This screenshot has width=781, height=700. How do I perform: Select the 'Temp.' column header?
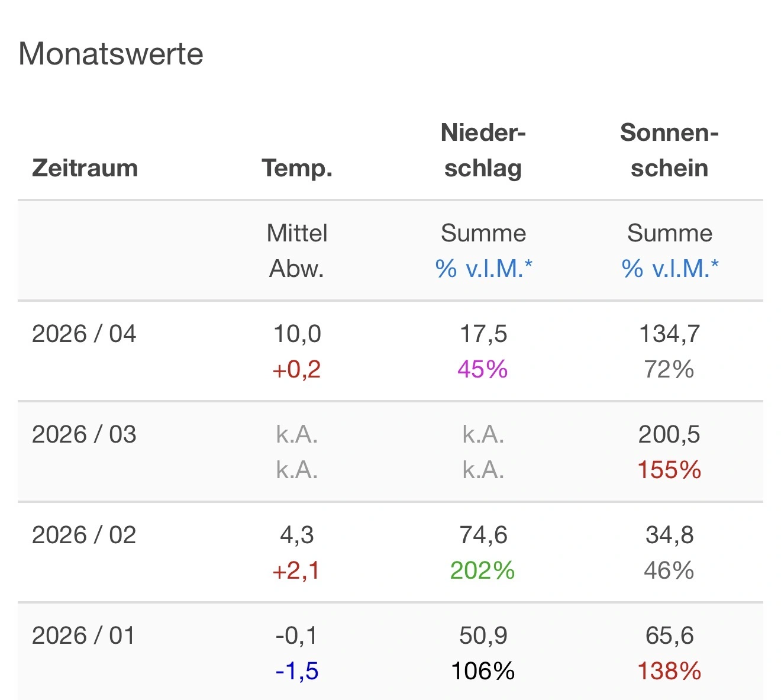pos(297,168)
